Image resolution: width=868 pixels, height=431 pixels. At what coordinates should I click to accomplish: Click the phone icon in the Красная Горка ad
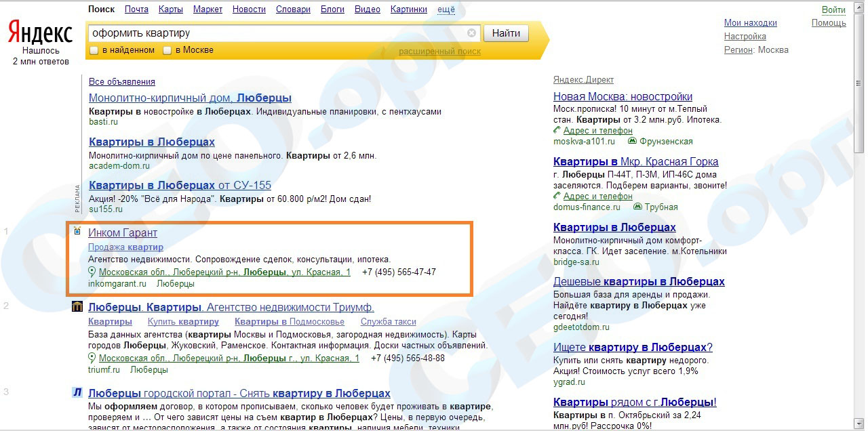[557, 196]
